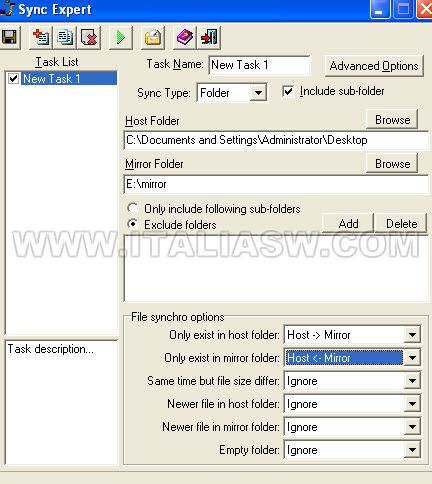Open the log viewer toolbar icon
The image size is (432, 484).
153,37
